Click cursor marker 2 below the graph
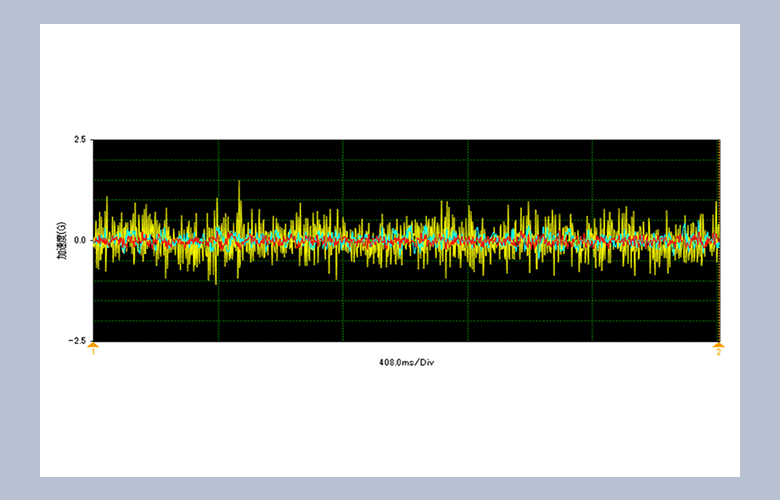780x500 pixels. click(x=718, y=349)
